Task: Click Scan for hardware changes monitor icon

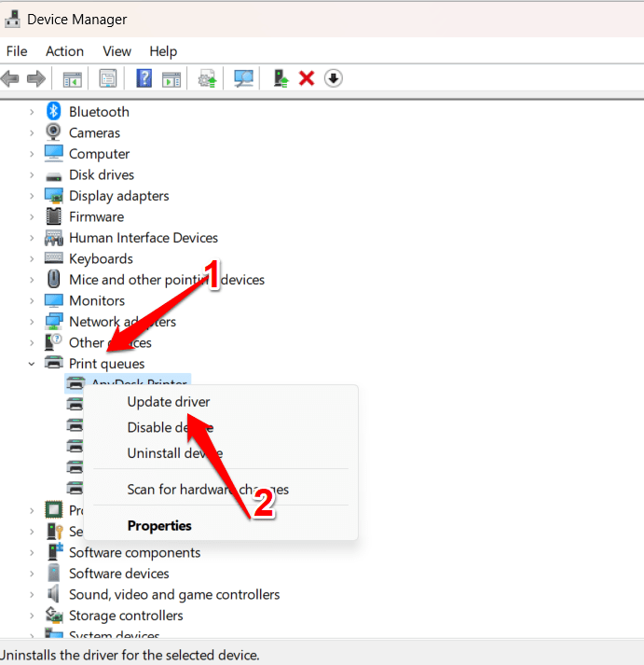Action: point(243,78)
